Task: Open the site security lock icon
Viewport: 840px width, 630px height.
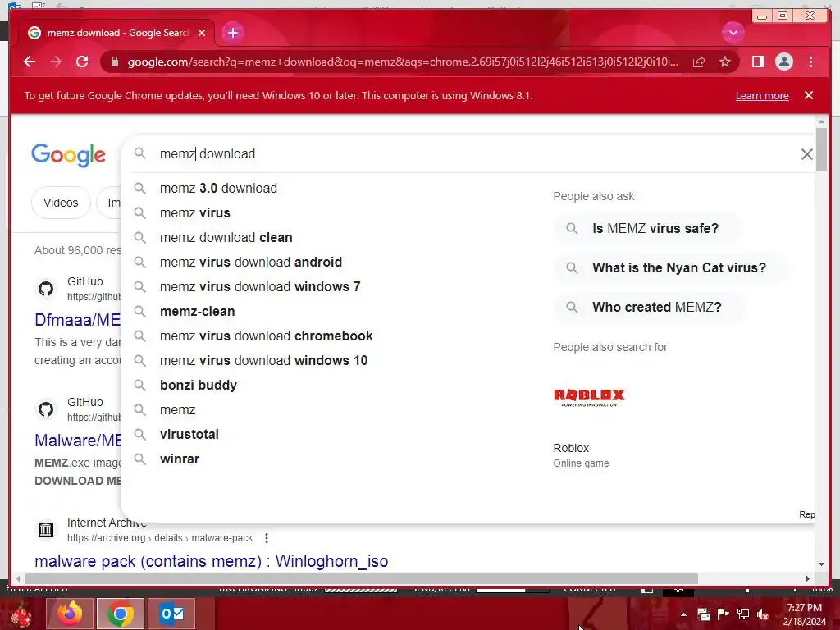Action: tap(115, 62)
